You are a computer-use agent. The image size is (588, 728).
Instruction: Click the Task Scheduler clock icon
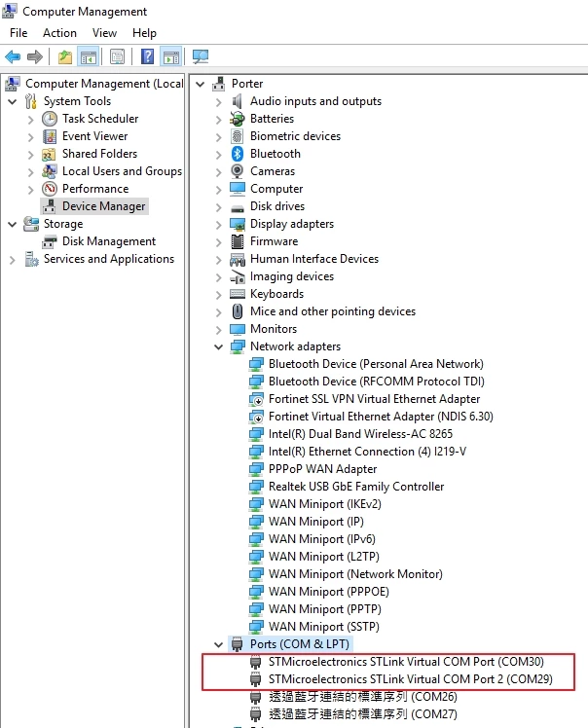pos(50,119)
